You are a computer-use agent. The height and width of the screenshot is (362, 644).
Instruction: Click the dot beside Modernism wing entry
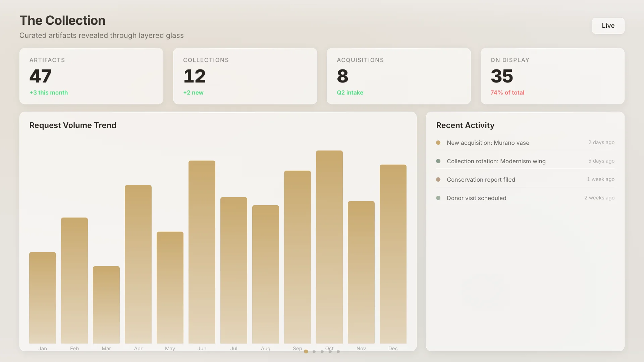(438, 161)
